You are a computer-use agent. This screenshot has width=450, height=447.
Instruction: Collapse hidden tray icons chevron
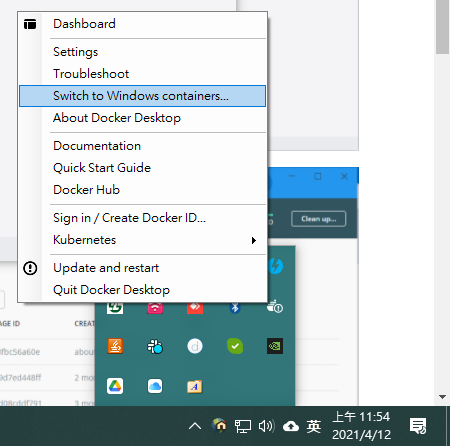[195, 426]
